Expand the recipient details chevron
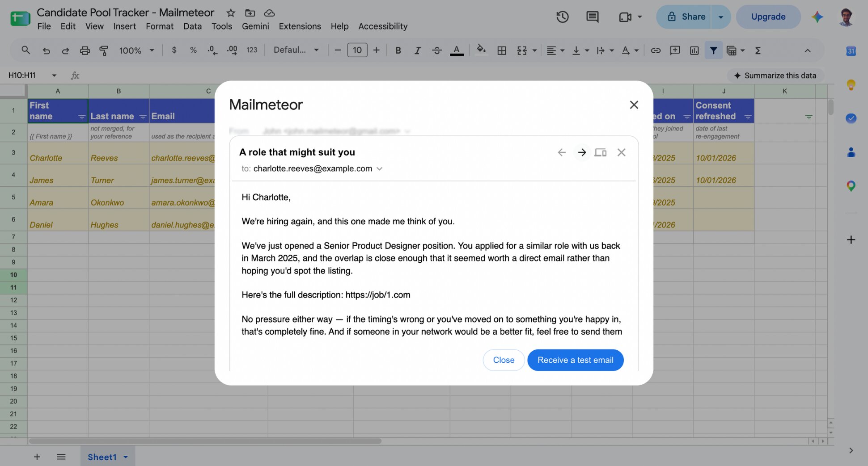Viewport: 868px width, 466px height. (379, 169)
